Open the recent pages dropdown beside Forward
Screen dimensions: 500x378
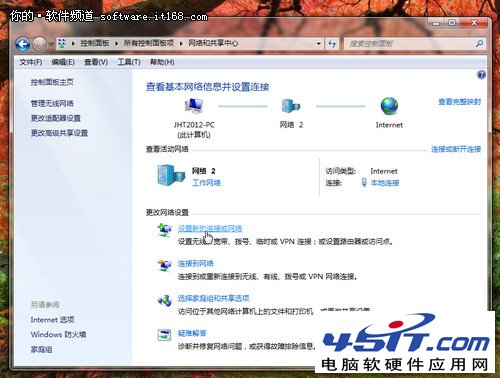(x=51, y=44)
